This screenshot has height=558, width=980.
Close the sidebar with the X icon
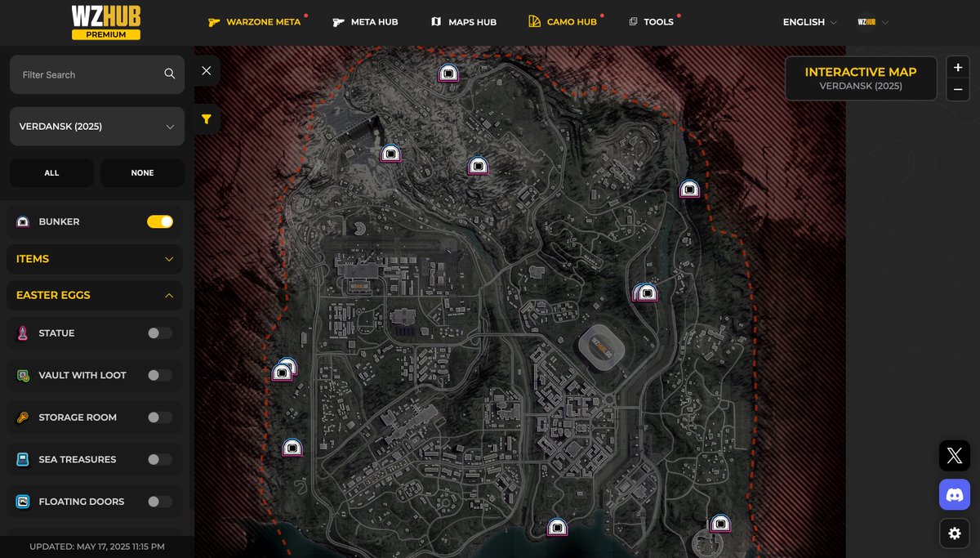click(x=207, y=71)
